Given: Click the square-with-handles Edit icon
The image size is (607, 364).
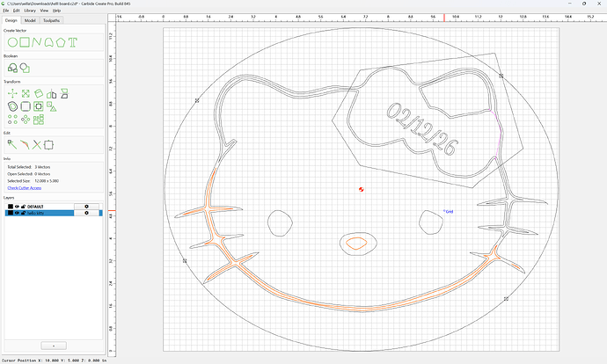Looking at the screenshot, I should click(x=48, y=145).
